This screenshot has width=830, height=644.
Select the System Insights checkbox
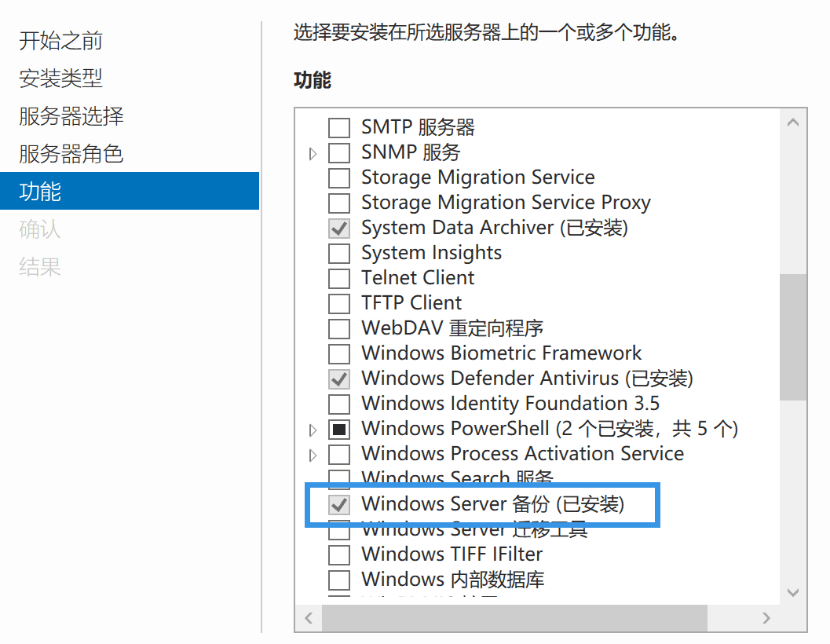point(338,253)
